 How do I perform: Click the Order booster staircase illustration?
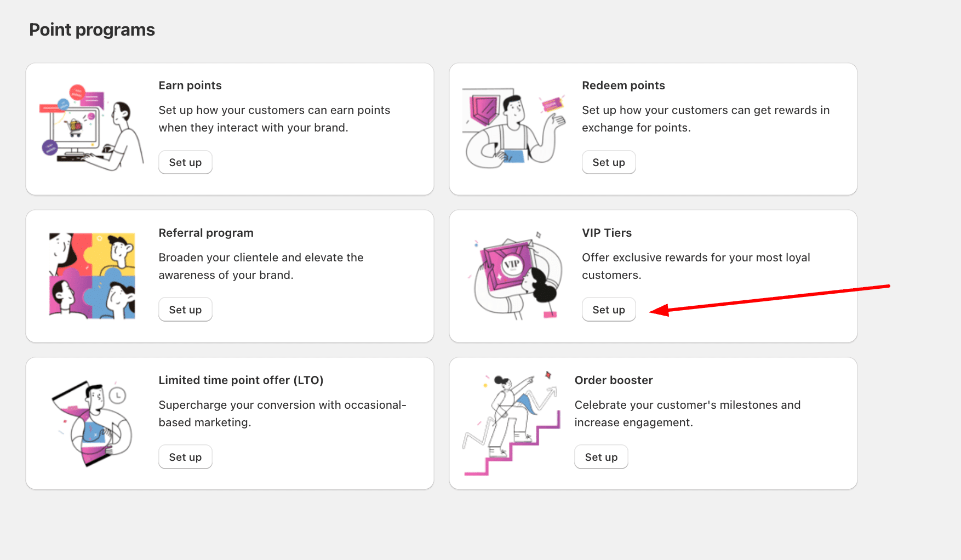[511, 424]
